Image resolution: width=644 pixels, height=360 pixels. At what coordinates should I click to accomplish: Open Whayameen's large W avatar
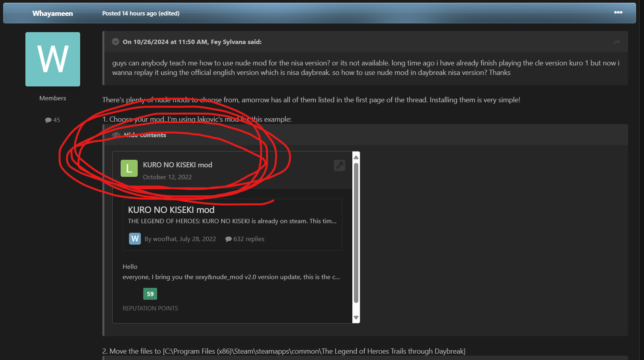(x=53, y=59)
